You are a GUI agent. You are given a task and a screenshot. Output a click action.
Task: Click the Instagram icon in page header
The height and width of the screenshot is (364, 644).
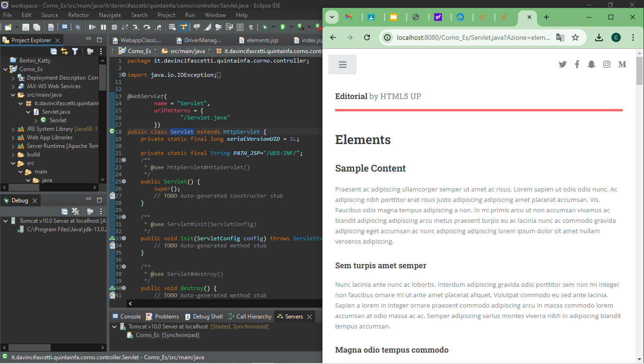(x=607, y=64)
